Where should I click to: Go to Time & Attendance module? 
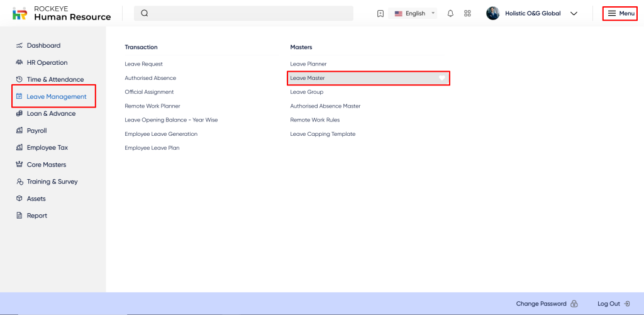click(x=55, y=79)
